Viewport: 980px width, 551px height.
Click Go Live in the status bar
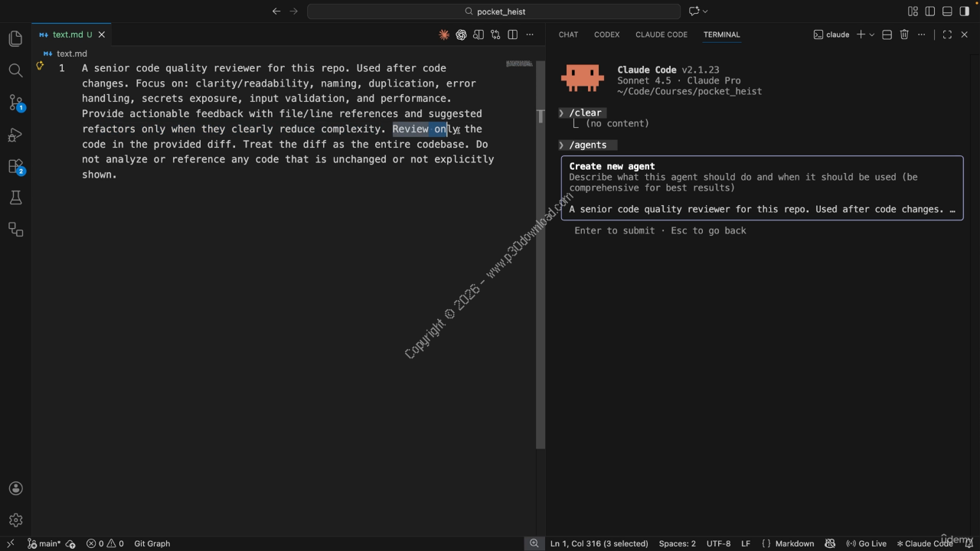click(x=866, y=543)
